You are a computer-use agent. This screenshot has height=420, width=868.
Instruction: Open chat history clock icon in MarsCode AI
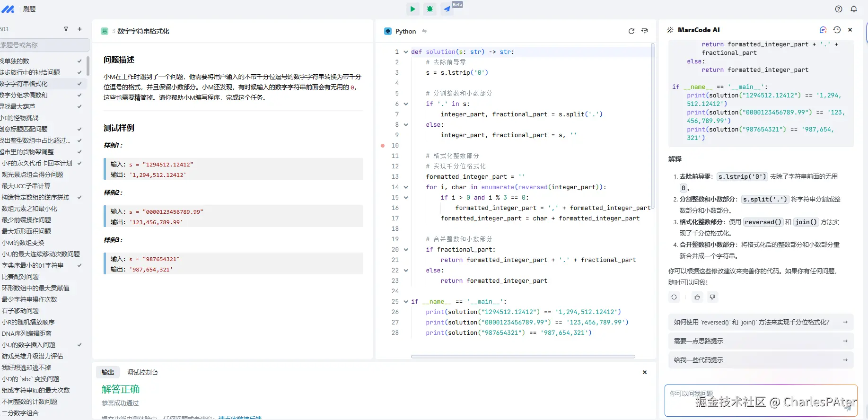pos(837,30)
